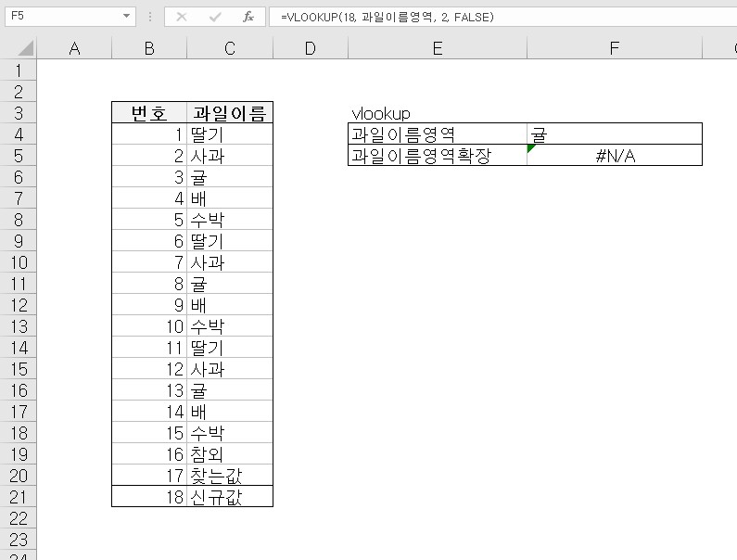737x560 pixels.
Task: Click the Insert Function fx icon
Action: 248,18
